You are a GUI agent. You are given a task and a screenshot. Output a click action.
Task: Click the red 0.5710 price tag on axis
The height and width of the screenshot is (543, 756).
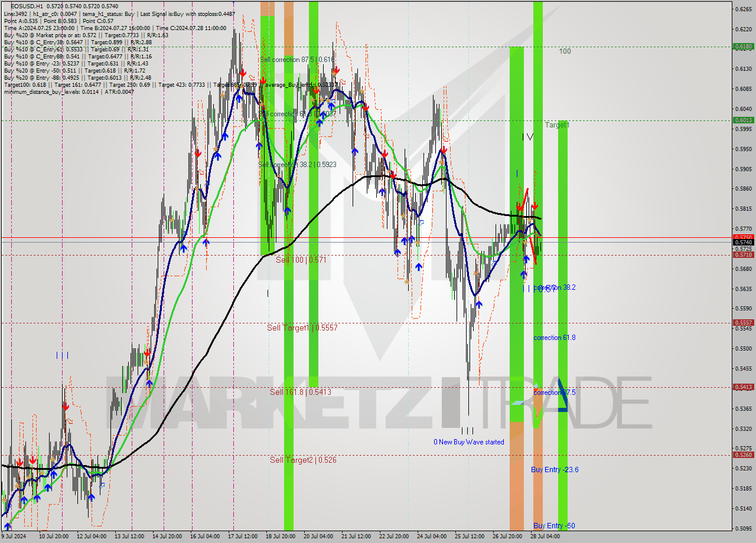coord(743,254)
